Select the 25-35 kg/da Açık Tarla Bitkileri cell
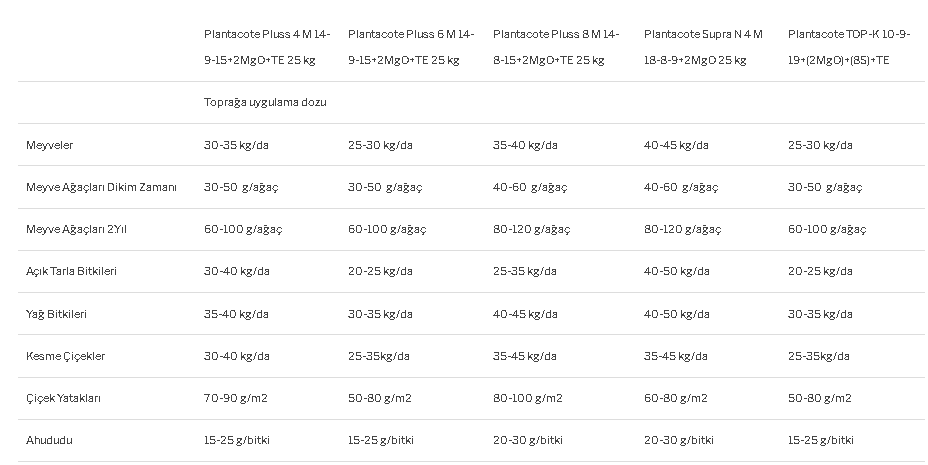 point(525,272)
